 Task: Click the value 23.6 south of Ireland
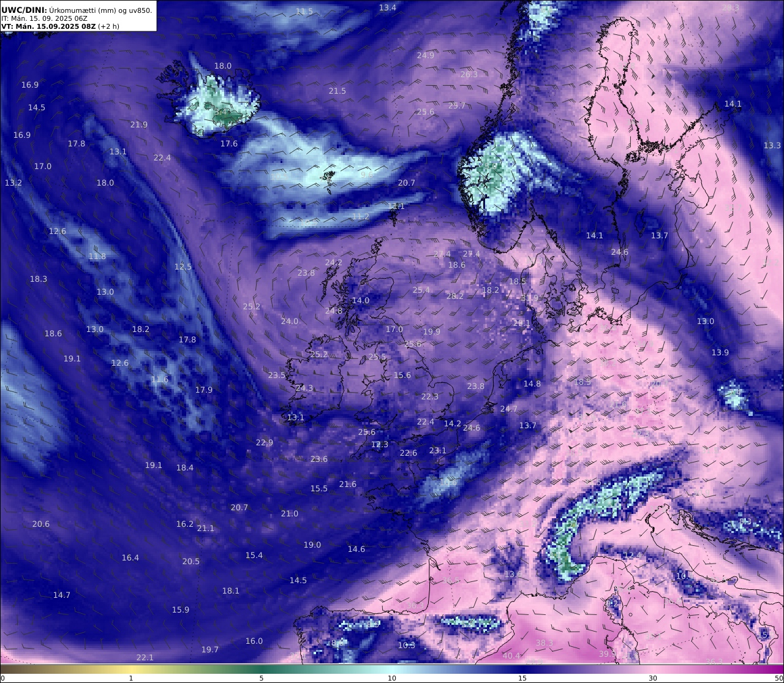tap(319, 459)
